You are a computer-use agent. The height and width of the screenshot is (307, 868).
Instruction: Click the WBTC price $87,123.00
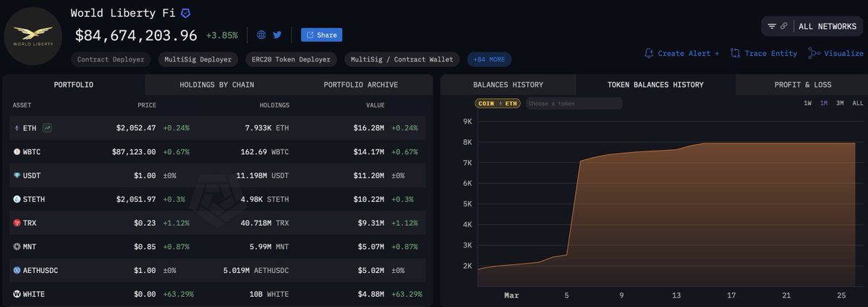(132, 152)
